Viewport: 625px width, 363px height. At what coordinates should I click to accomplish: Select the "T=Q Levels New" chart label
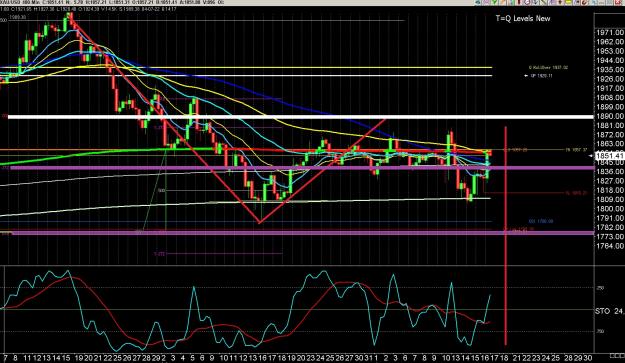tap(523, 18)
